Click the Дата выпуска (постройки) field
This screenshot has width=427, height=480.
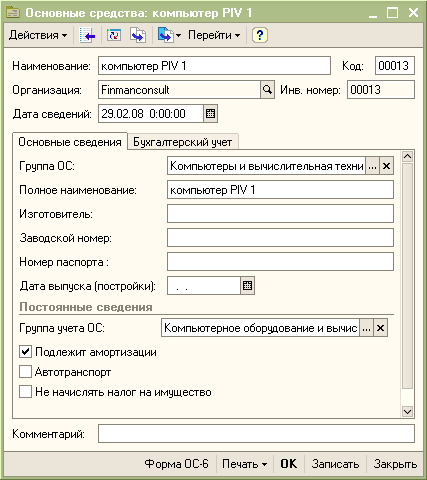tap(204, 286)
